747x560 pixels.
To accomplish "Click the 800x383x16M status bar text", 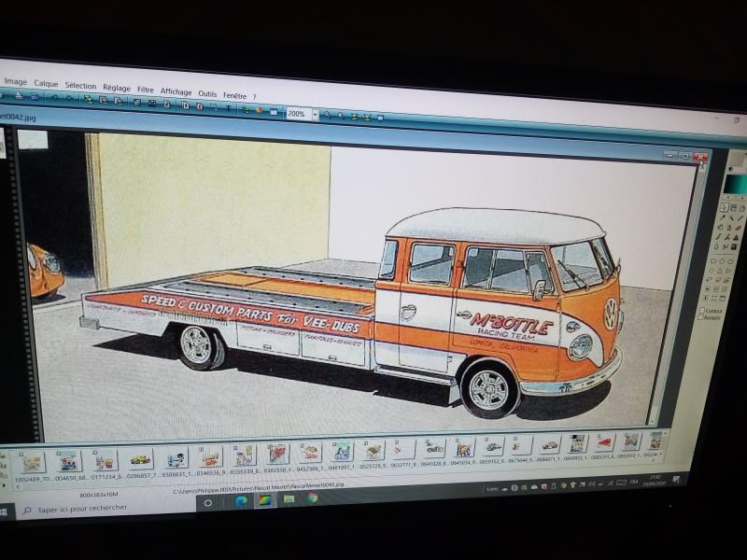I will pyautogui.click(x=99, y=495).
